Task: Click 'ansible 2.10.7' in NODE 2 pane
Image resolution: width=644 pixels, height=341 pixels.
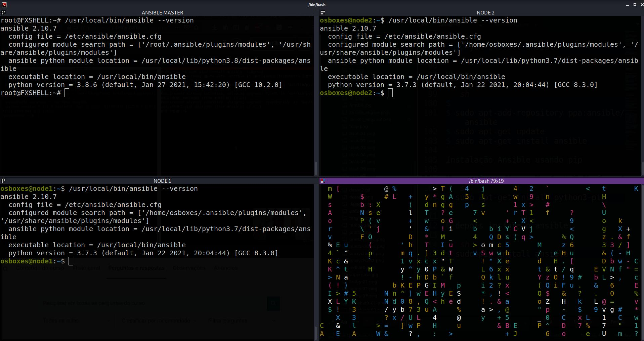Action: 348,28
